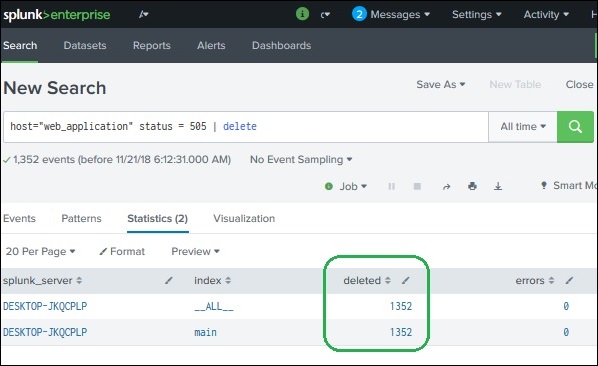
Task: Click the share job arrow icon
Action: [447, 186]
